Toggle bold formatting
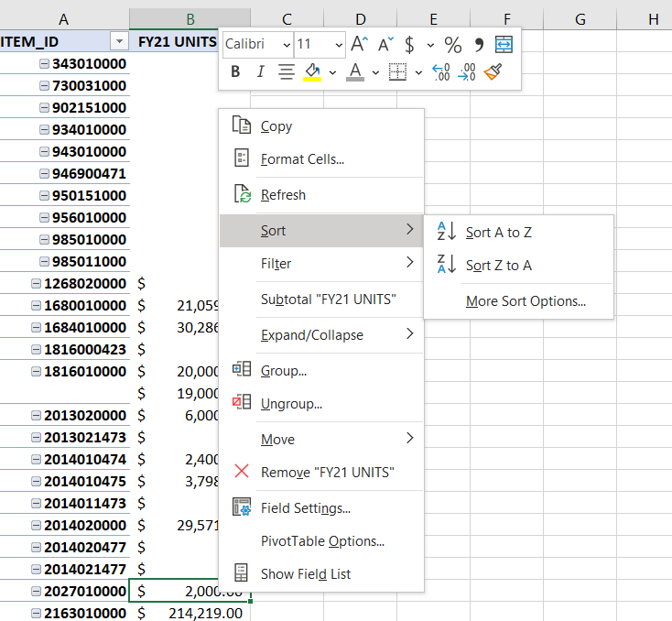 (x=235, y=71)
